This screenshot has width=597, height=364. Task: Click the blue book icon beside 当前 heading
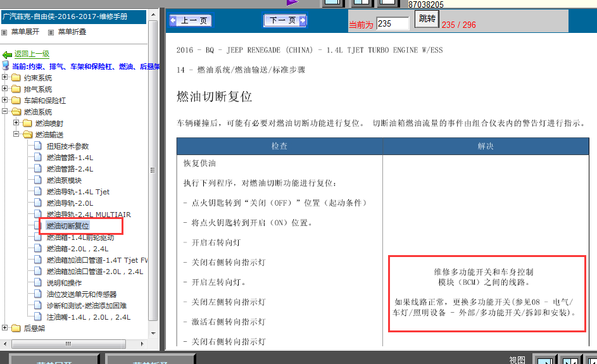click(5, 65)
